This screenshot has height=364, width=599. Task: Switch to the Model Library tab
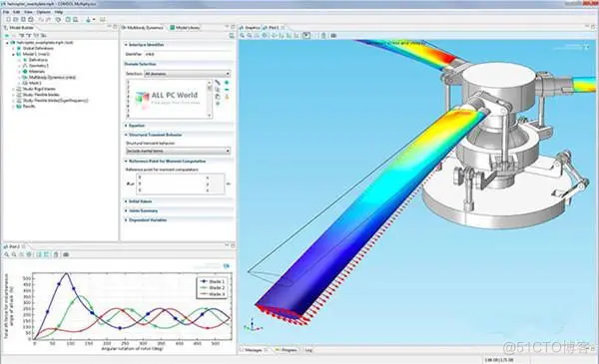click(x=185, y=28)
